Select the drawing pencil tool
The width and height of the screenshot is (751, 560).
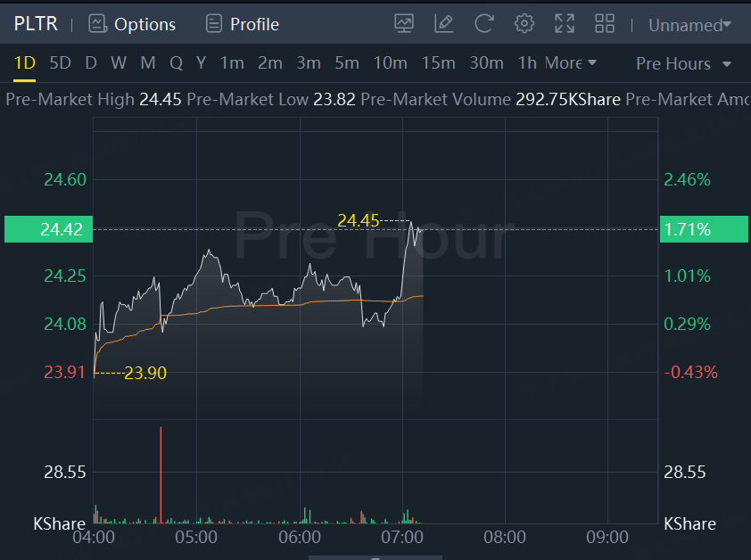pyautogui.click(x=443, y=24)
